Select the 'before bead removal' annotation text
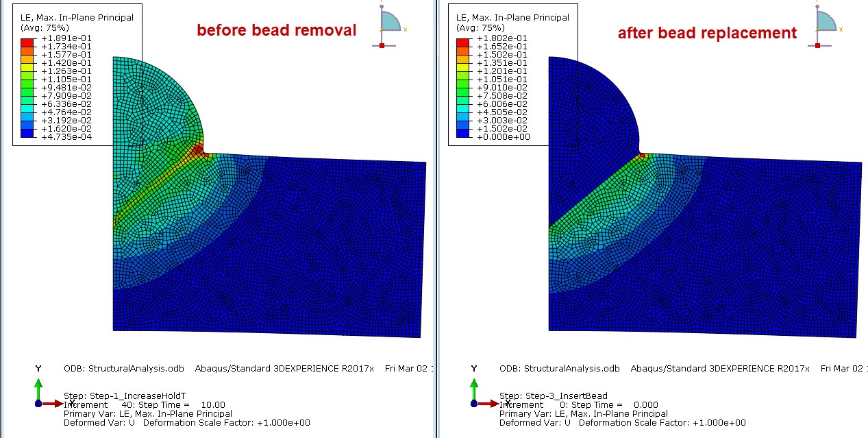The height and width of the screenshot is (438, 868). [x=276, y=30]
